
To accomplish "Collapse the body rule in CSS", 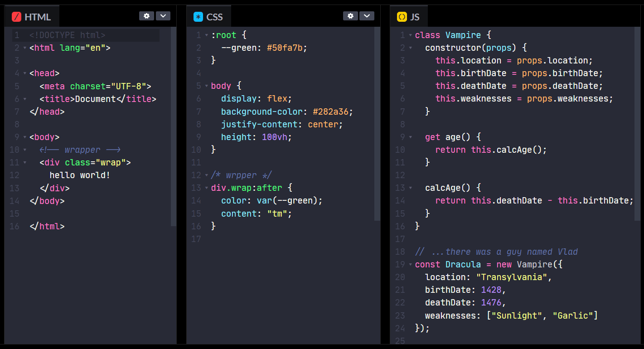I will (x=206, y=86).
